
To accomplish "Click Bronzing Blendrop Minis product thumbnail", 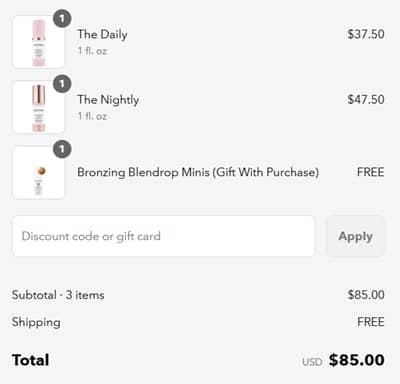I will [39, 173].
